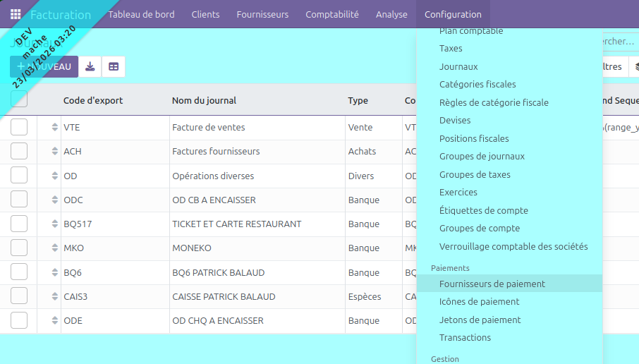
Task: Sort by Nom du journal column header
Action: (204, 100)
